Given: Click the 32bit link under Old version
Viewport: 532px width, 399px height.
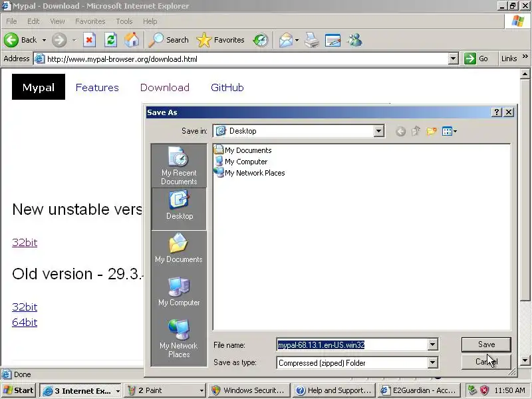Looking at the screenshot, I should tap(25, 307).
